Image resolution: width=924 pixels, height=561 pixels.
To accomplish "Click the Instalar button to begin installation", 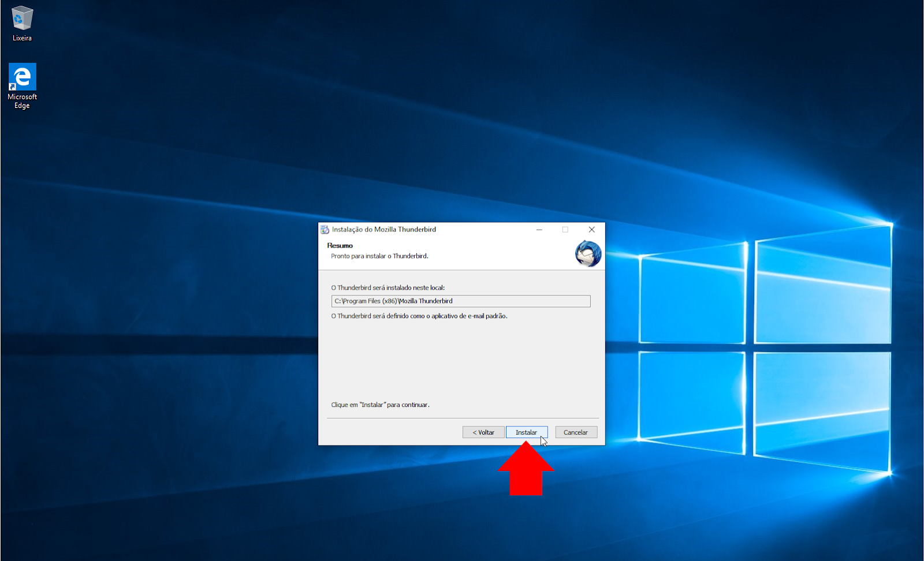I will [x=527, y=432].
